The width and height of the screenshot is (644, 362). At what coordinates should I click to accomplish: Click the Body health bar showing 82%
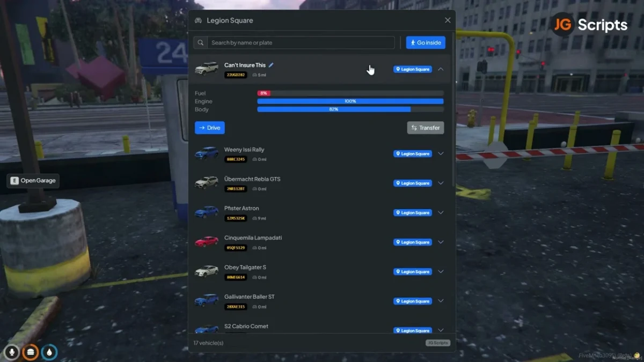(x=350, y=109)
